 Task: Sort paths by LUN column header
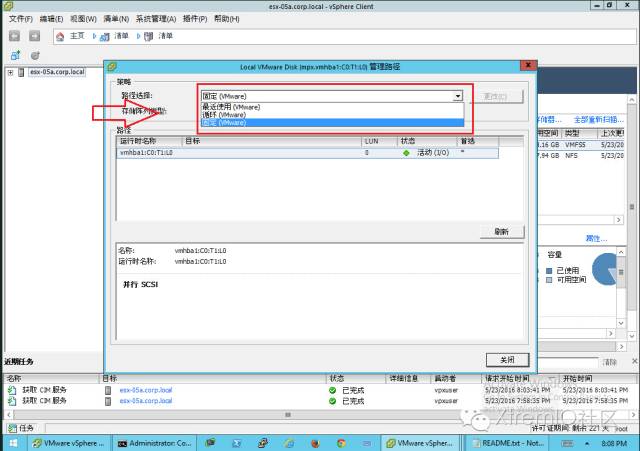[x=379, y=141]
